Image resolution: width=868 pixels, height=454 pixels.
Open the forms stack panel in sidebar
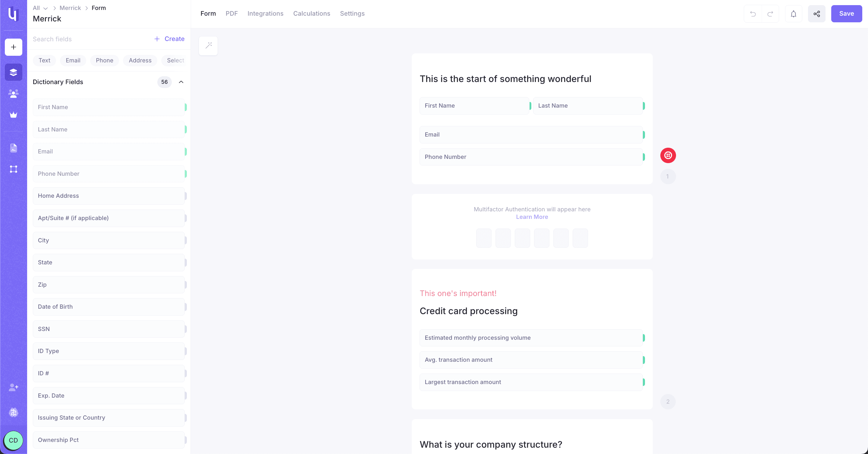pos(13,72)
